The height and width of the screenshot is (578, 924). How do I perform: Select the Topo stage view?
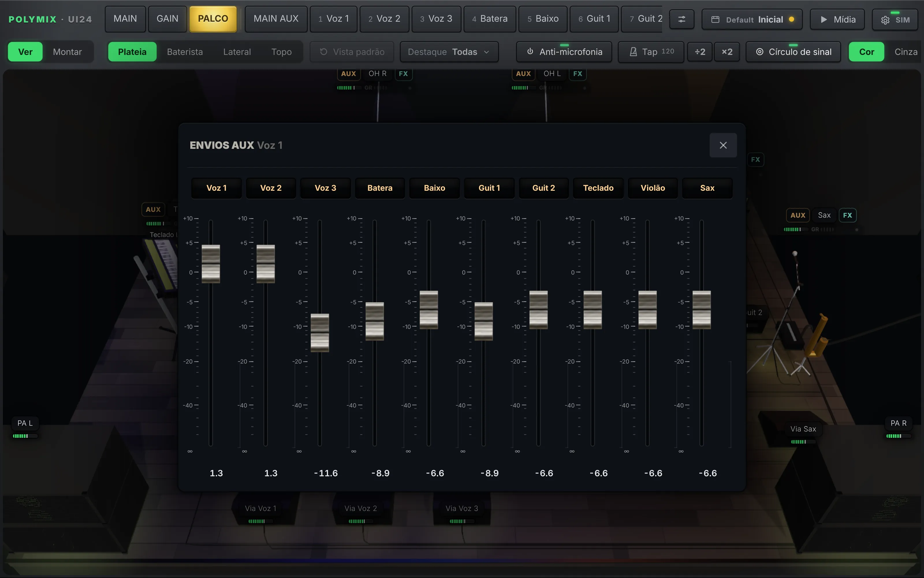[282, 52]
